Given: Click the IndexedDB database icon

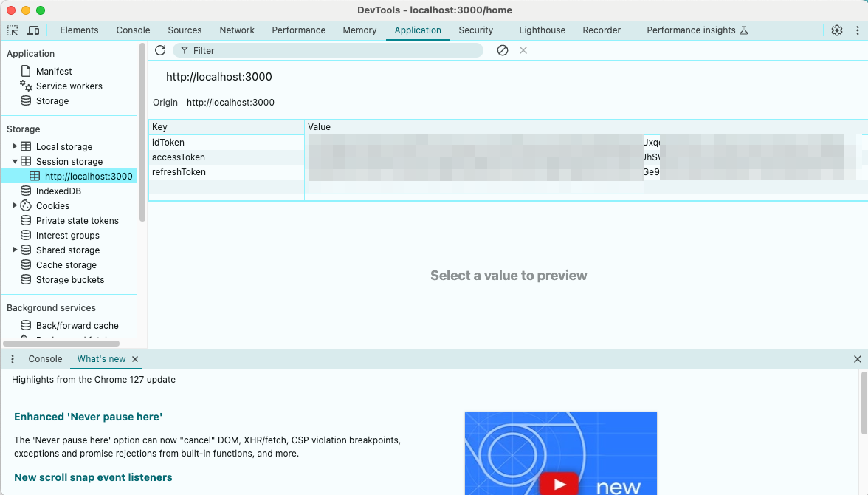Looking at the screenshot, I should coord(25,191).
